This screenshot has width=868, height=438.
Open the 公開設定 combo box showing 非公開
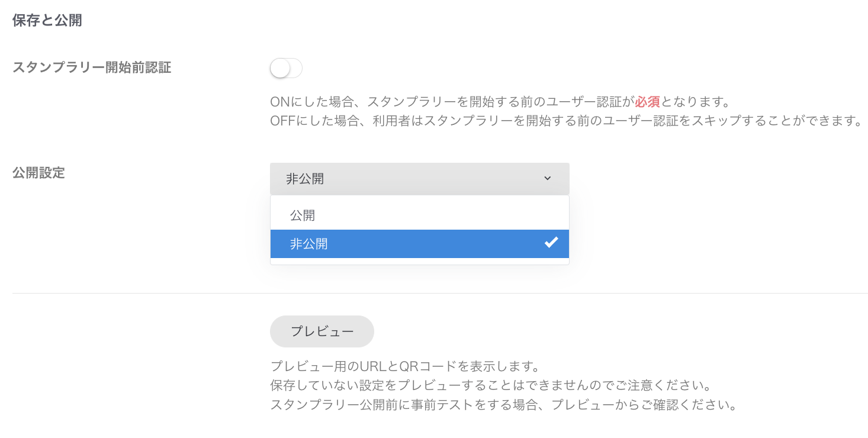(x=420, y=179)
